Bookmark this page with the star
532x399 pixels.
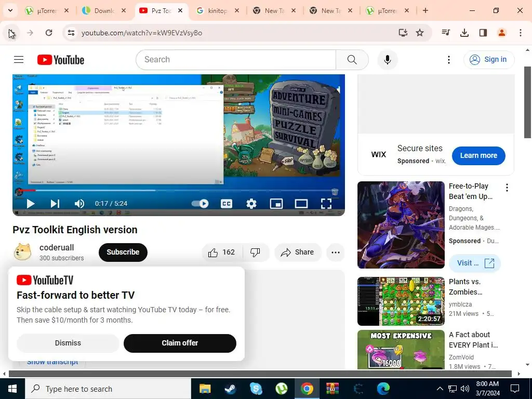pyautogui.click(x=420, y=33)
